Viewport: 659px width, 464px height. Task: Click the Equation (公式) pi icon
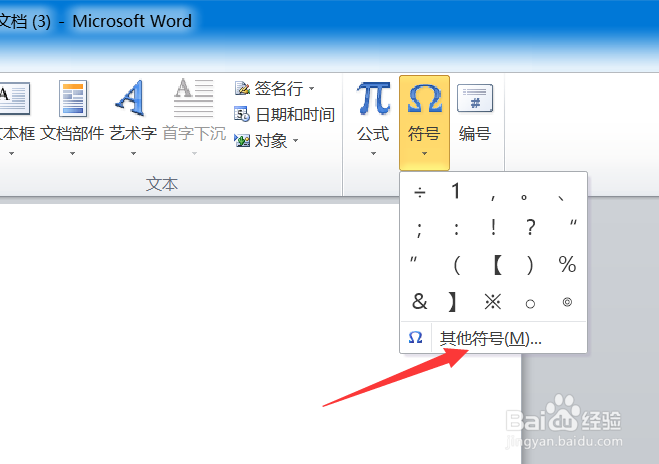click(373, 99)
